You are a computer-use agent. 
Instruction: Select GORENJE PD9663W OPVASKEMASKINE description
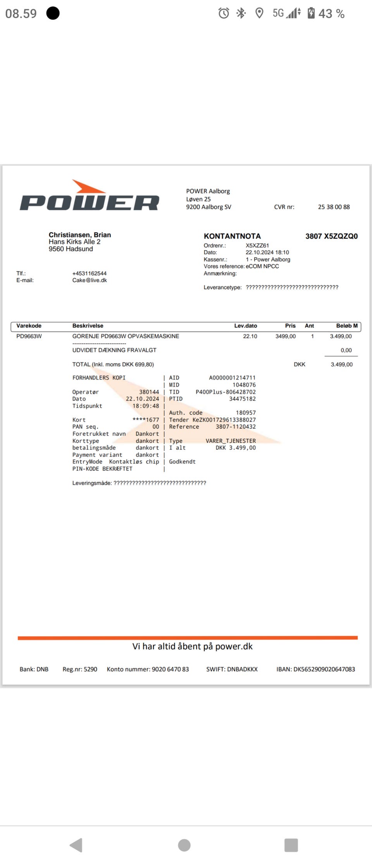(x=126, y=336)
